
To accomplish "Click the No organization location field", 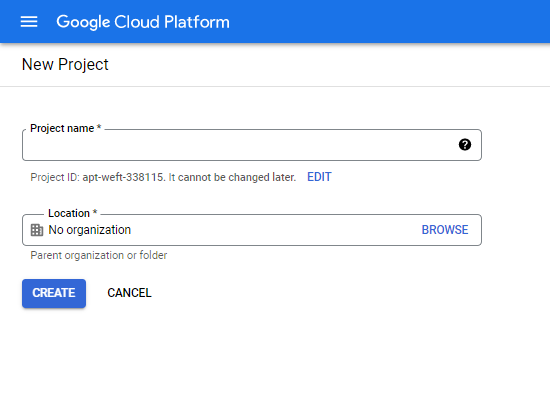I will (252, 230).
